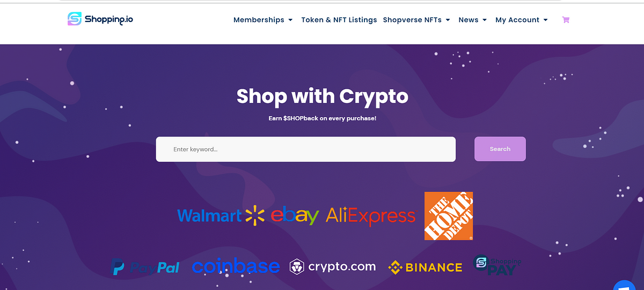Choose the Binance payment logo
This screenshot has width=644, height=290.
click(425, 267)
